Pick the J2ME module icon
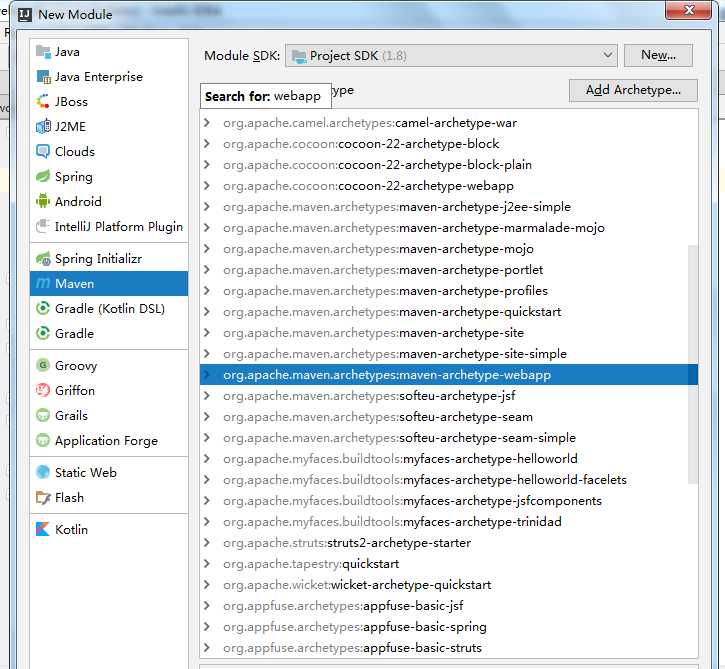The image size is (725, 669). pos(43,127)
